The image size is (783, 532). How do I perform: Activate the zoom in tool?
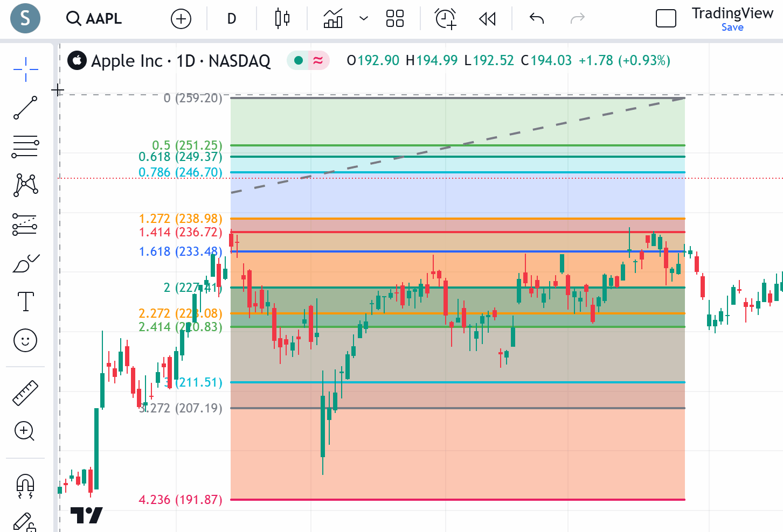click(25, 431)
